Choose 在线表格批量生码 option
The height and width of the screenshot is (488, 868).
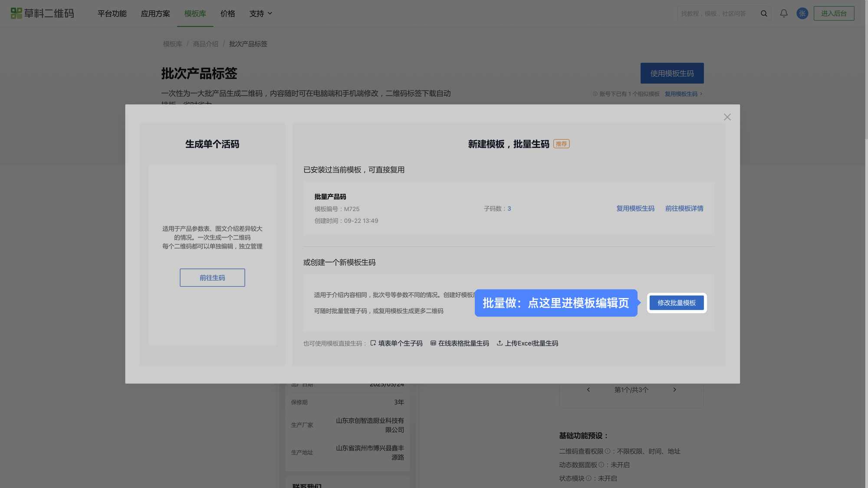[x=460, y=343]
